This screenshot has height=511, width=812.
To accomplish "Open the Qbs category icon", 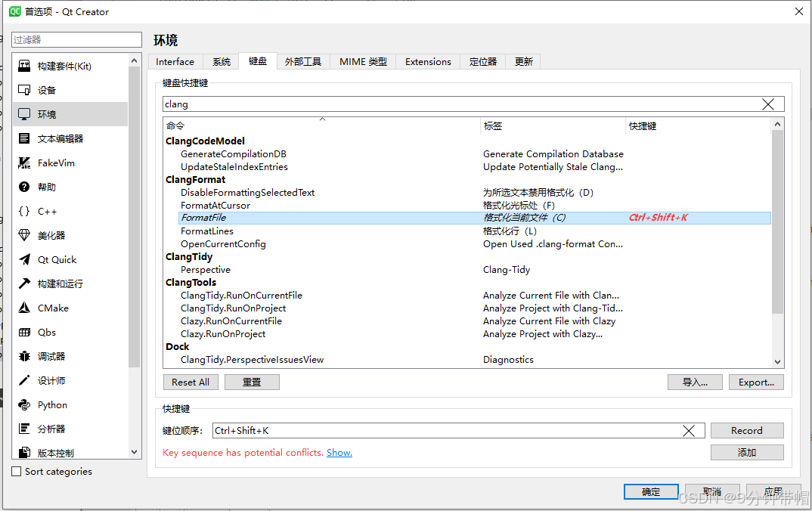I will [24, 332].
